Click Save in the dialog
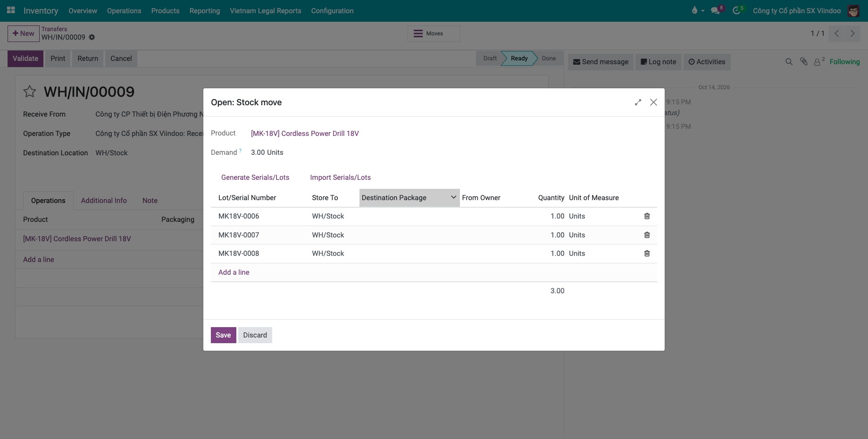This screenshot has height=439, width=868. pyautogui.click(x=223, y=335)
